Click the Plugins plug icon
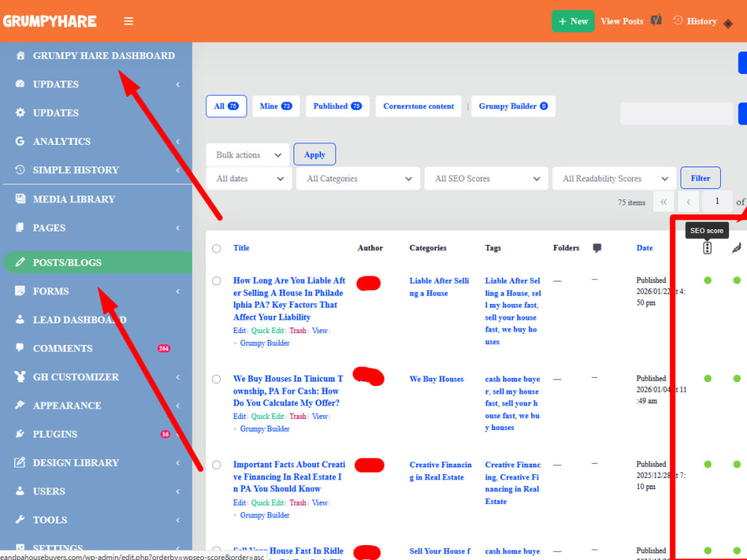This screenshot has width=747, height=560. 19,433
